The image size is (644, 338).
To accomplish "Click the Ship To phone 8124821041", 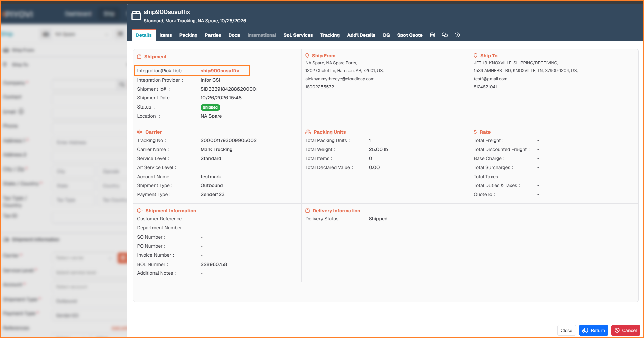I will pyautogui.click(x=485, y=87).
